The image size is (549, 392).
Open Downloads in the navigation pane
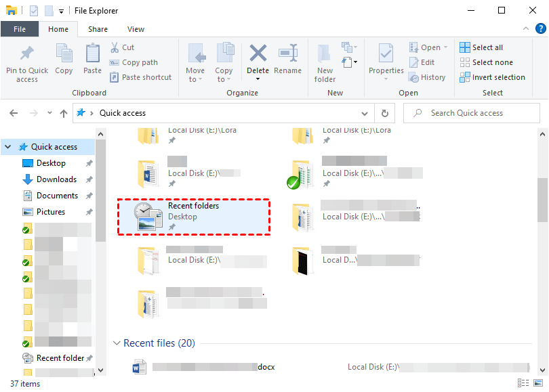coord(57,179)
